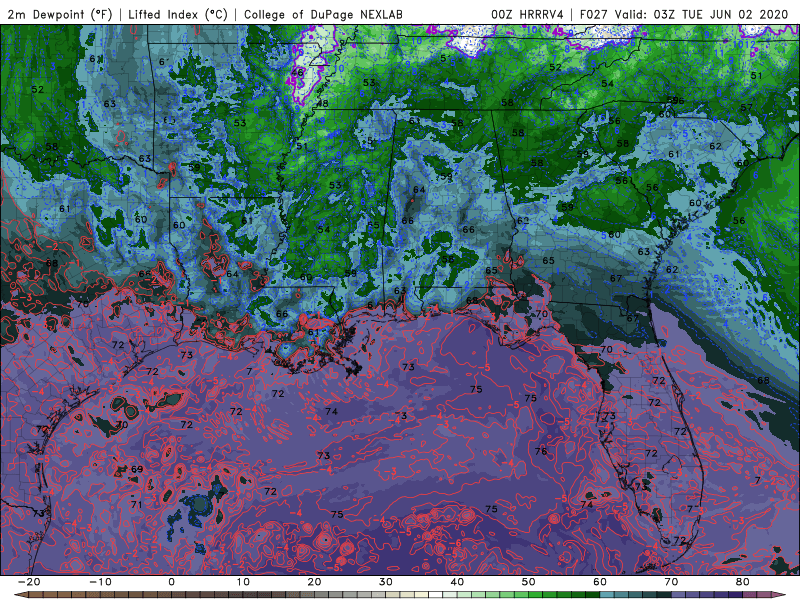This screenshot has height=600, width=800.
Task: Click the "57" dewpoint value on the map
Action: coord(746,108)
